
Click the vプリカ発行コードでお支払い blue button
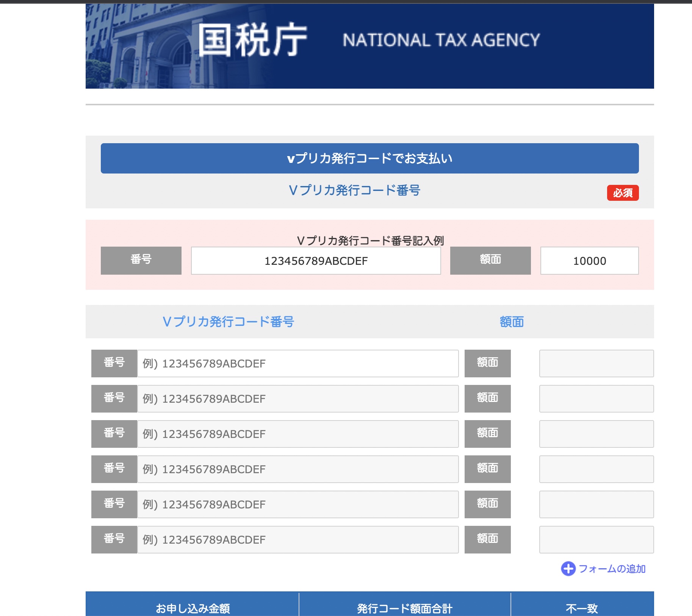[369, 158]
